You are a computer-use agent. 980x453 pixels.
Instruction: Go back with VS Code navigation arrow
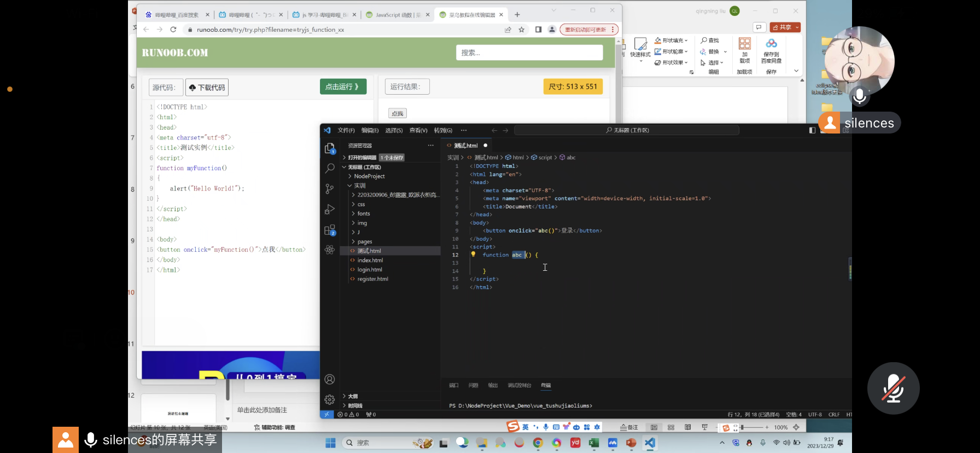coord(494,130)
